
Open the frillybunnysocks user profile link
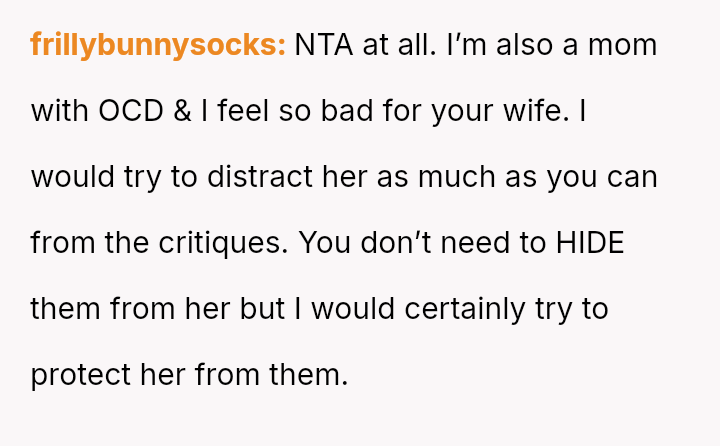(x=158, y=45)
